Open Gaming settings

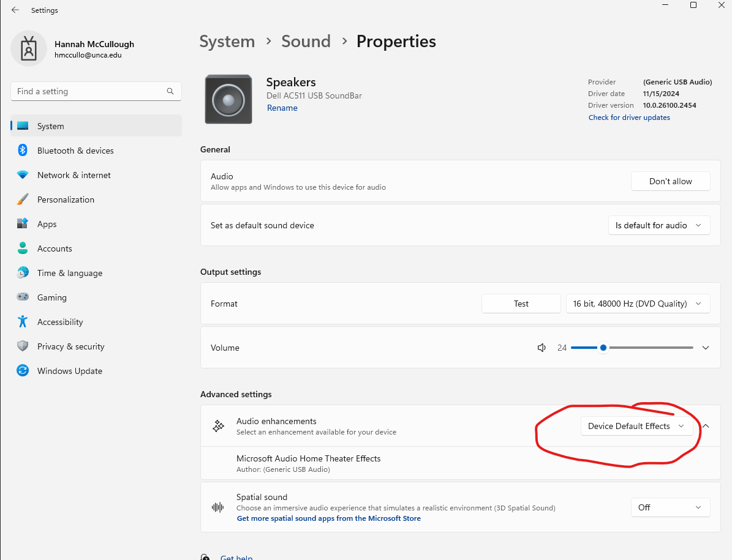(51, 297)
